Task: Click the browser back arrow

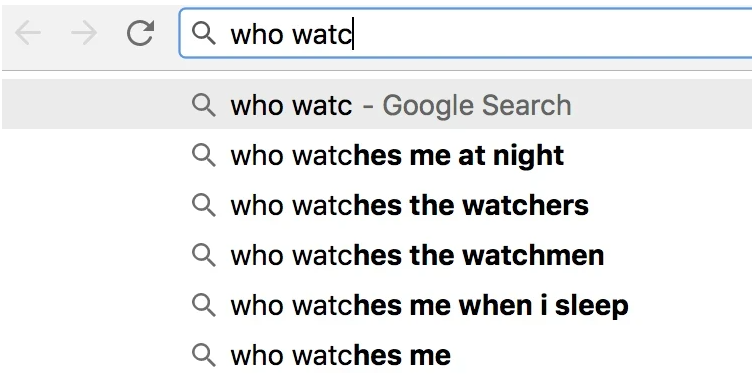Action: [27, 33]
